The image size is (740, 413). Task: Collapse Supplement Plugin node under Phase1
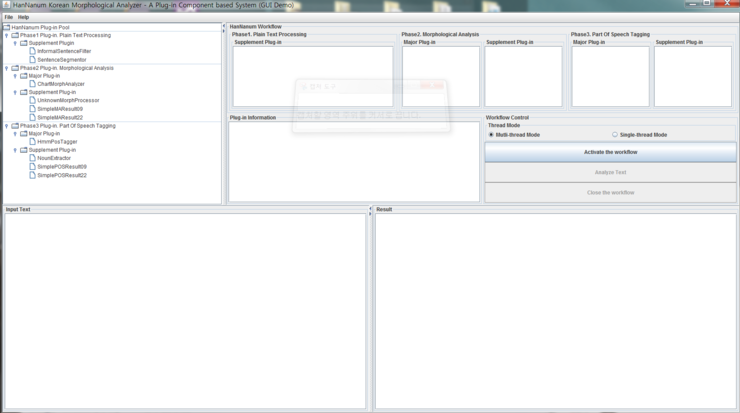pos(15,43)
